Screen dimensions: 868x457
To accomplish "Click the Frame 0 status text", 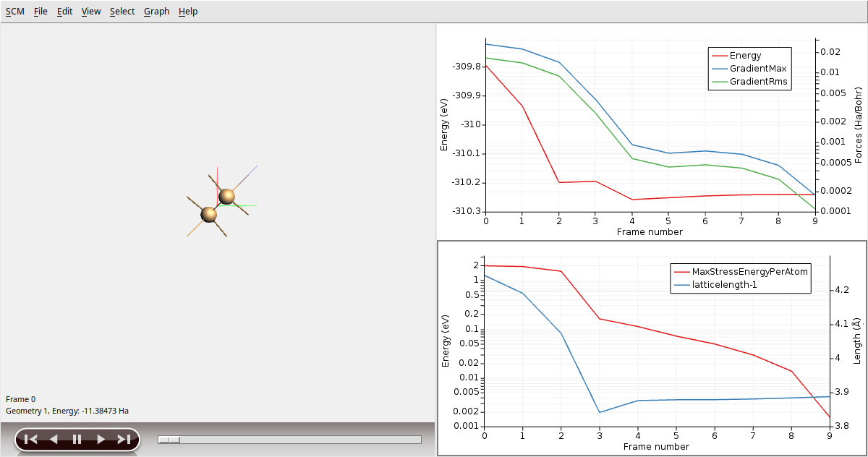I will [20, 399].
